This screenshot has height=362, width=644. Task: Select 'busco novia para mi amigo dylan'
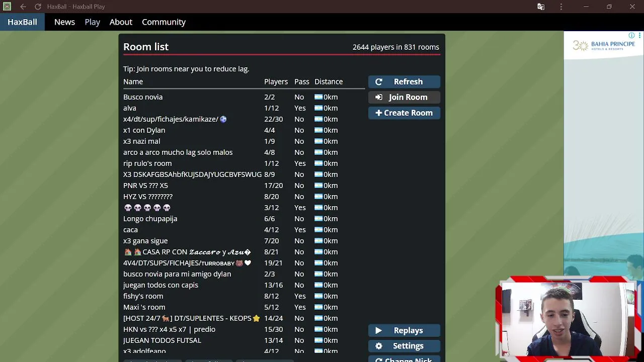pyautogui.click(x=244, y=274)
